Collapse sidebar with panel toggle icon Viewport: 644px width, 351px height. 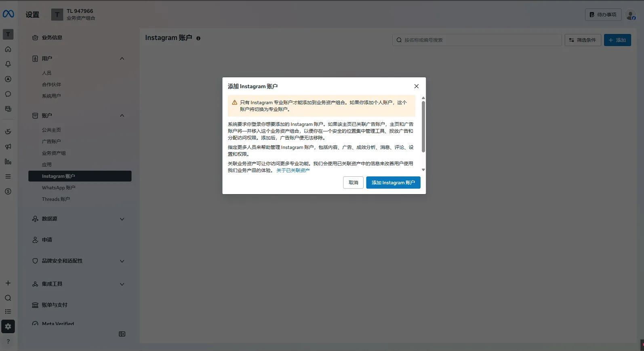click(x=122, y=334)
